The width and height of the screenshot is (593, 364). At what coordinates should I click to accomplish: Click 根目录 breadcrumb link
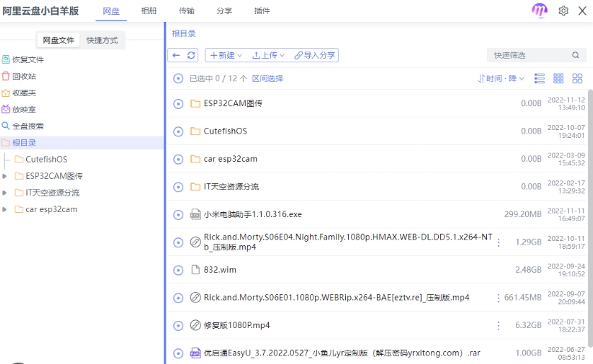click(x=184, y=34)
